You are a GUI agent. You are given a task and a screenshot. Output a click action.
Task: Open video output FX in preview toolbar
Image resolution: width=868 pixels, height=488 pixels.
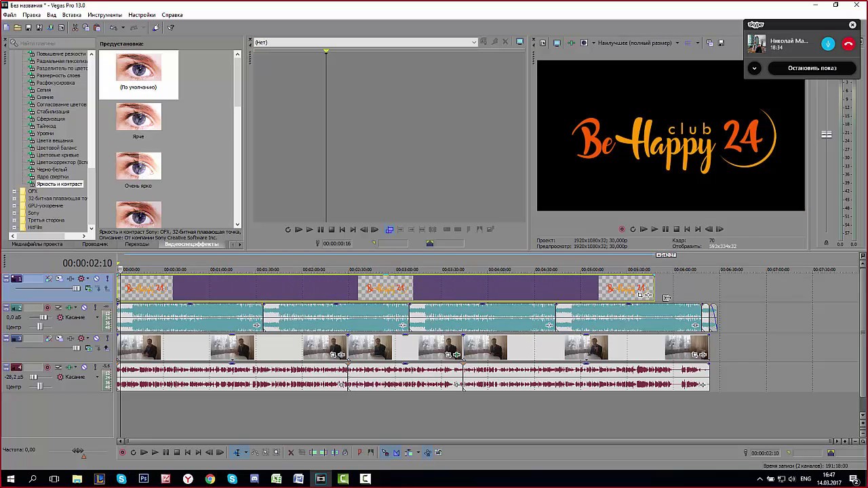click(572, 43)
